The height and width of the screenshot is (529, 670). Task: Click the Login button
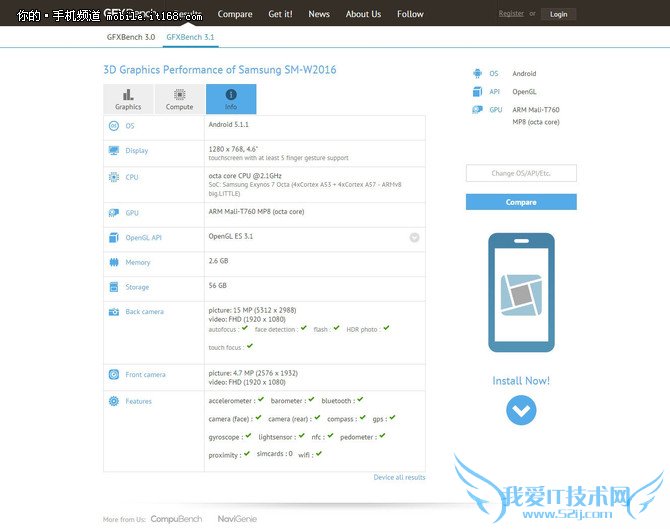point(558,14)
